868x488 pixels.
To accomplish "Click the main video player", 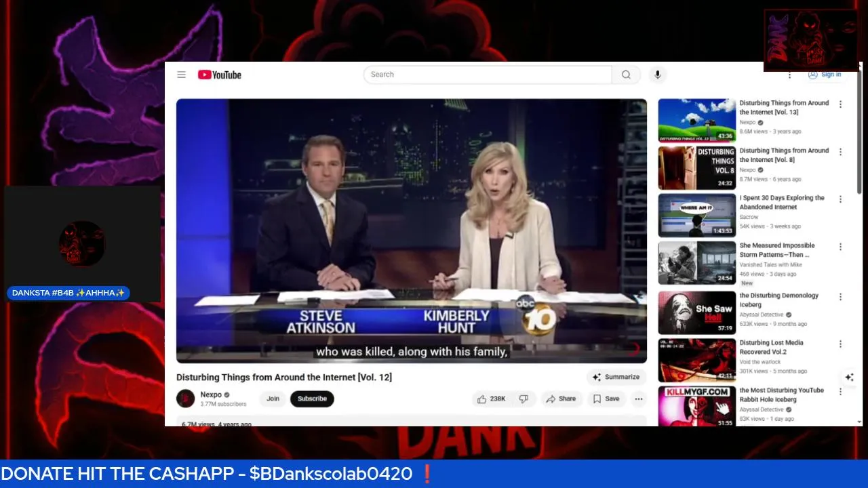I will [411, 230].
